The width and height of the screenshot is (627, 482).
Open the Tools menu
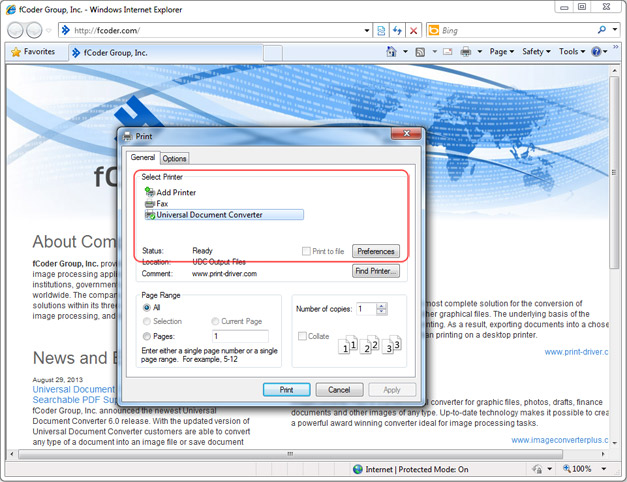point(572,52)
